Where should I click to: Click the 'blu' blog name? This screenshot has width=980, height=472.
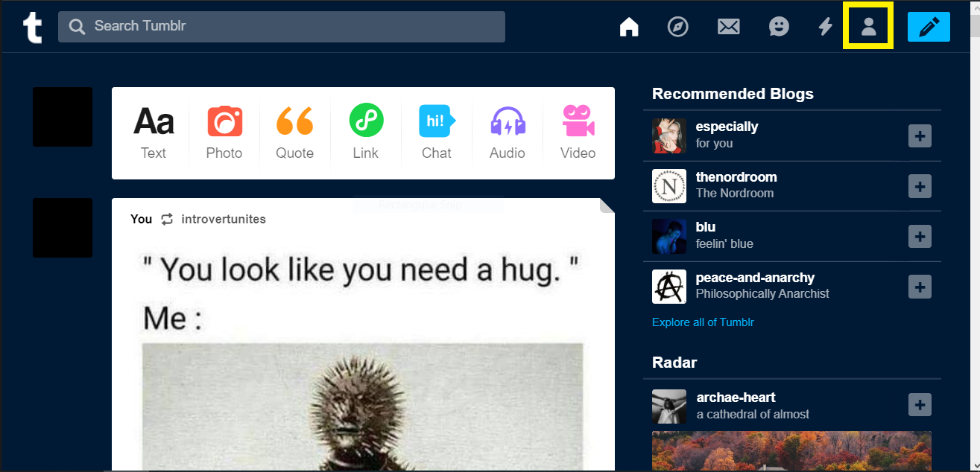click(706, 227)
